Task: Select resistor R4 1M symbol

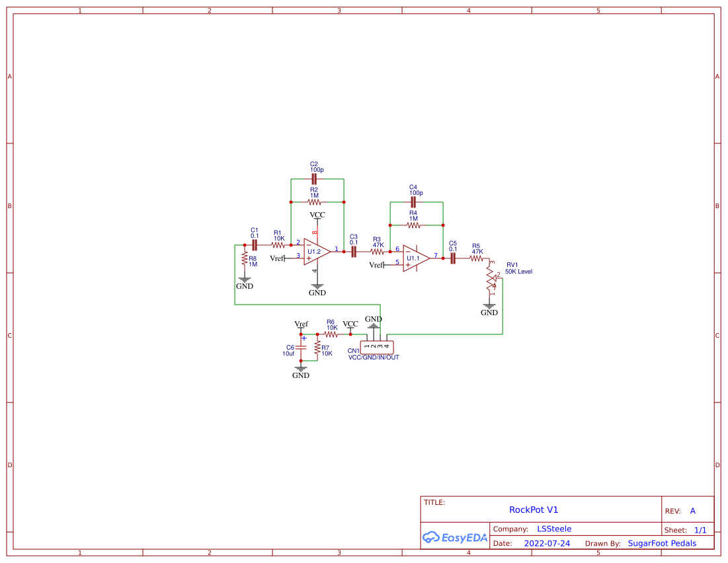Action: [x=413, y=225]
